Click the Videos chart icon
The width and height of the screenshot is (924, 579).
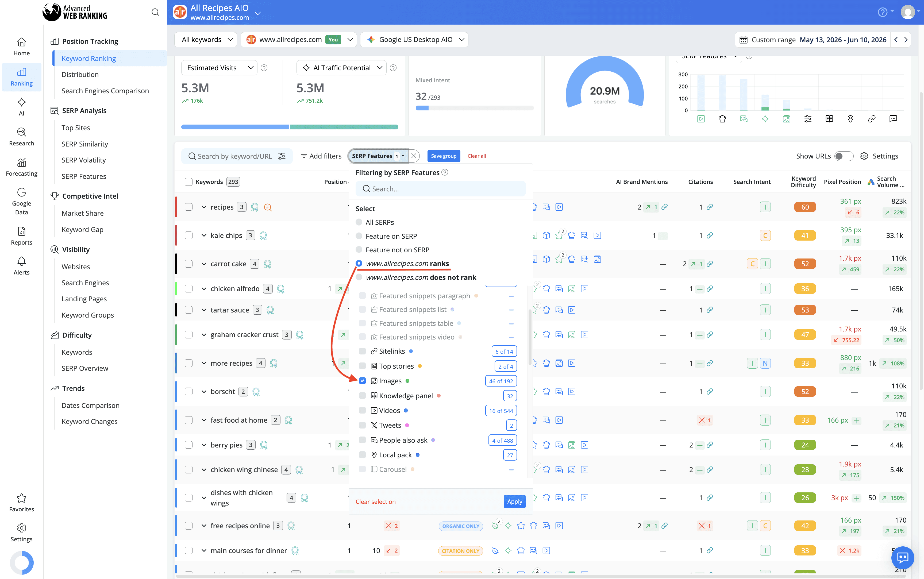point(701,119)
